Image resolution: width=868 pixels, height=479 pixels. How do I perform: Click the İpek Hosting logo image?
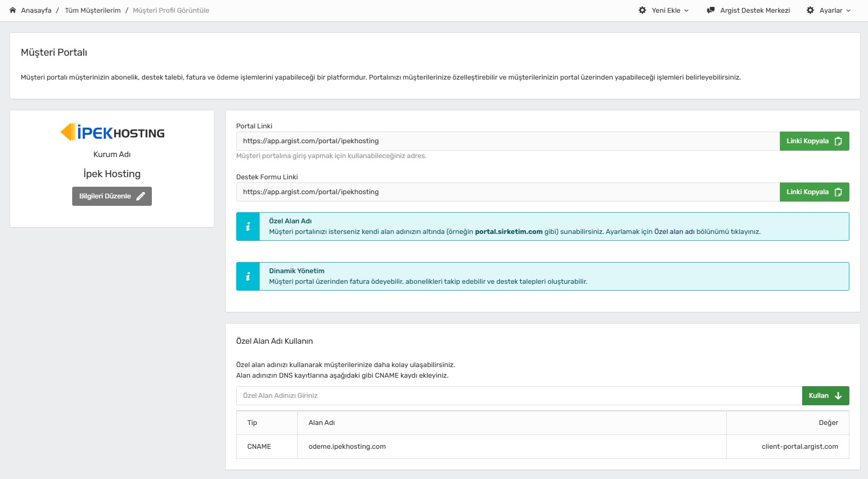click(112, 132)
